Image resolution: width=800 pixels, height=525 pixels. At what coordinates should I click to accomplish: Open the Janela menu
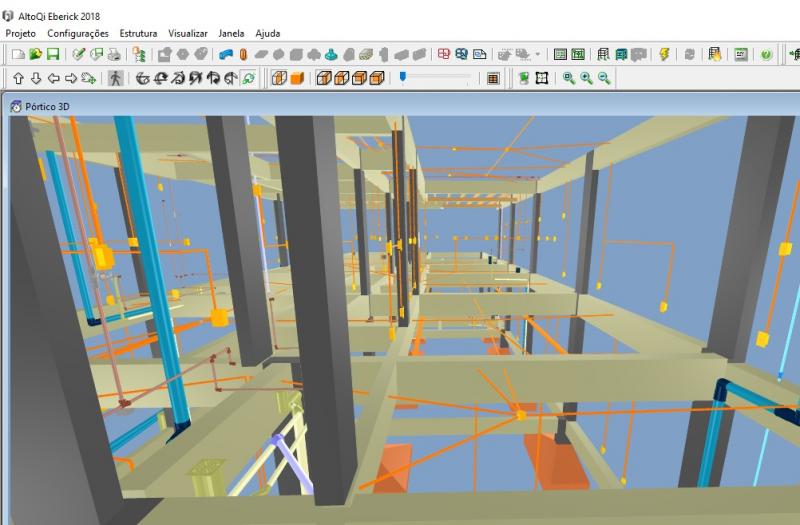(x=231, y=34)
